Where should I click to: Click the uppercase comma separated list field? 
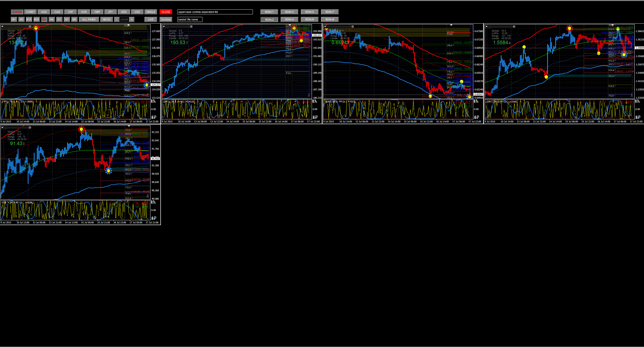coord(215,12)
